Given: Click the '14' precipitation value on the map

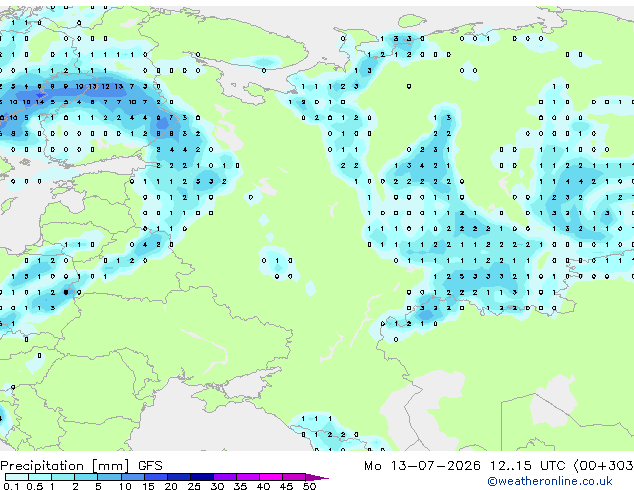Looking at the screenshot, I should [40, 102].
